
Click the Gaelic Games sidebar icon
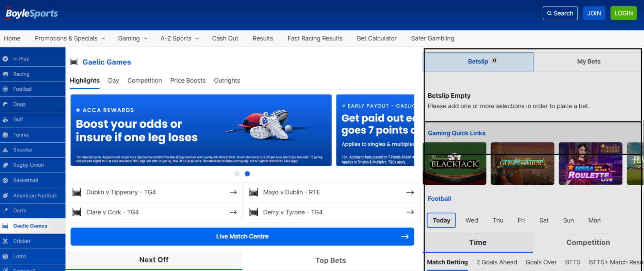tap(5, 226)
